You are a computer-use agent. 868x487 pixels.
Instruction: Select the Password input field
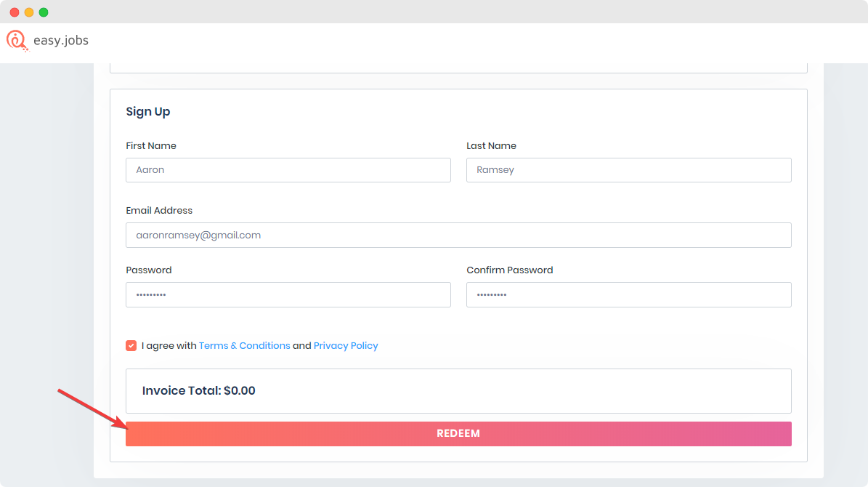click(288, 295)
